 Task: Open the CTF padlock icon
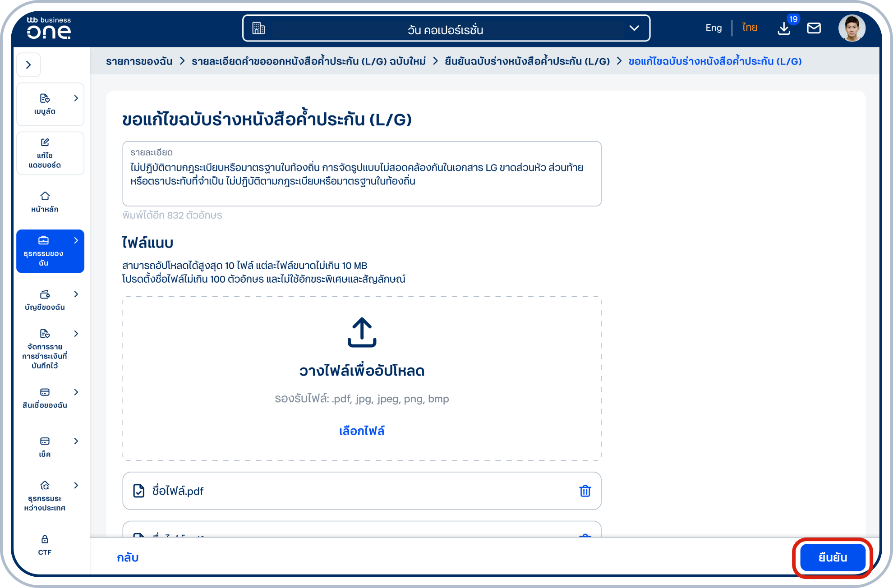coord(45,538)
